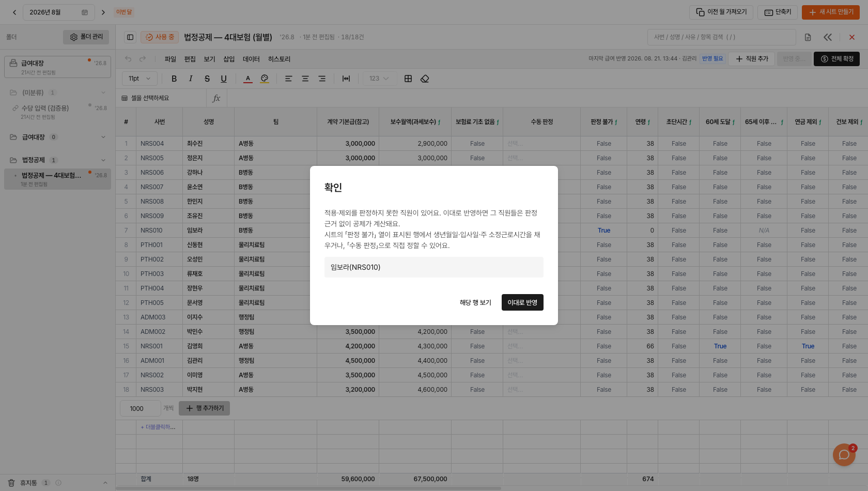Align text left
Image resolution: width=868 pixels, height=491 pixels.
coord(289,79)
